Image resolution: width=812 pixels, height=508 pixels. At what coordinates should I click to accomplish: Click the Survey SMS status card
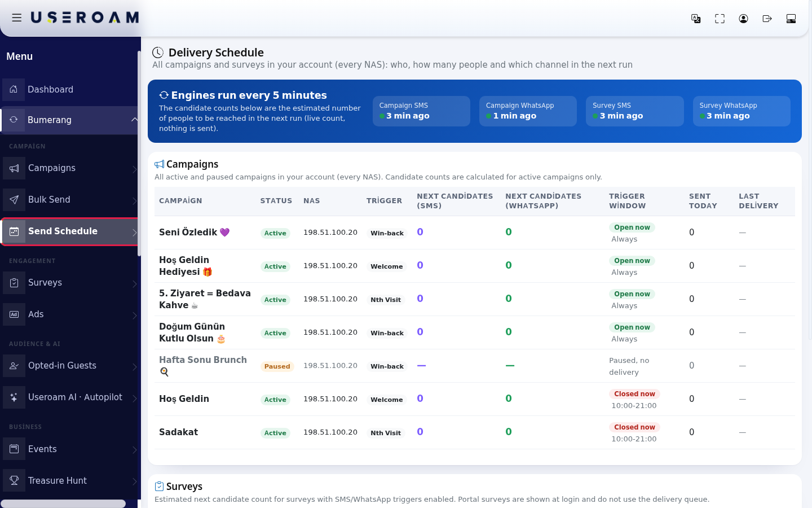[635, 111]
